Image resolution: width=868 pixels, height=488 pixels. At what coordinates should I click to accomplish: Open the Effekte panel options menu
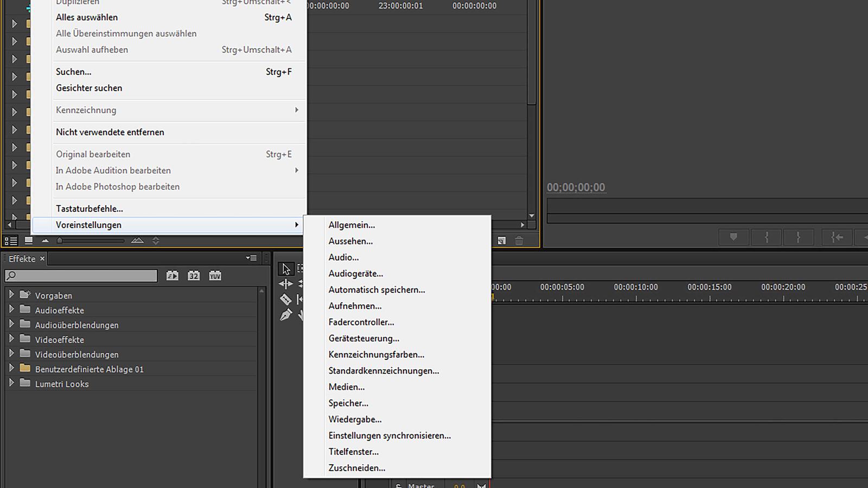pos(251,258)
